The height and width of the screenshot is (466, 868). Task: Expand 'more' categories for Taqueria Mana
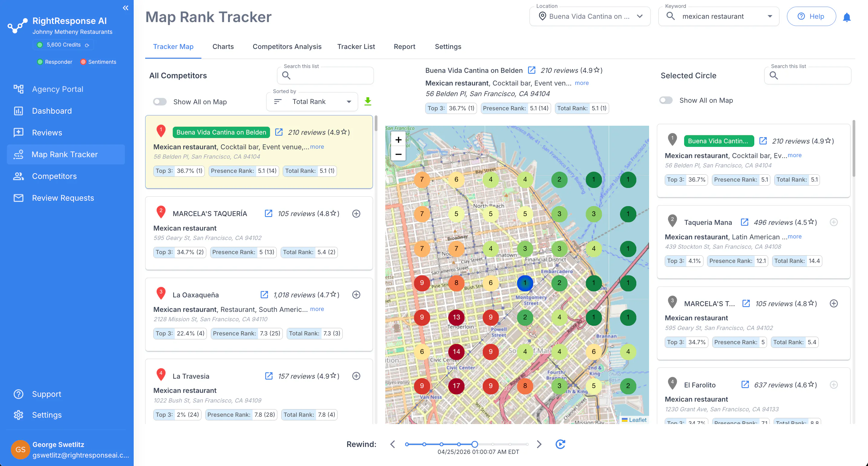click(x=795, y=237)
